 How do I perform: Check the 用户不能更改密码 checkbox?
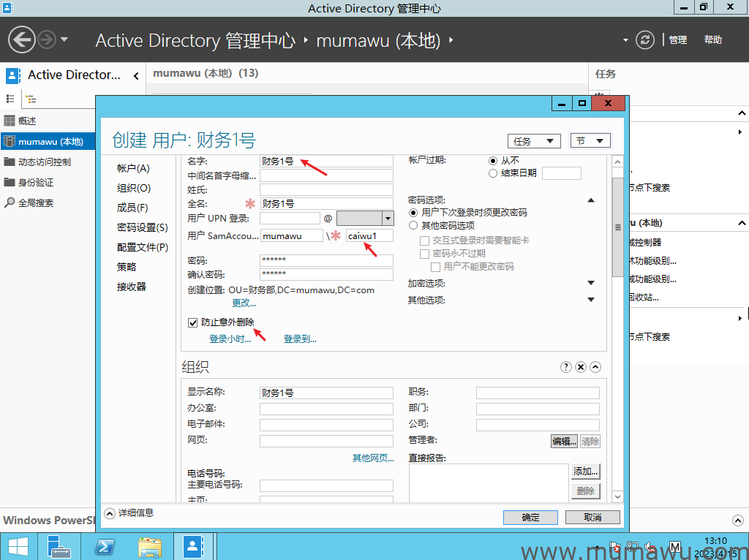pyautogui.click(x=435, y=266)
